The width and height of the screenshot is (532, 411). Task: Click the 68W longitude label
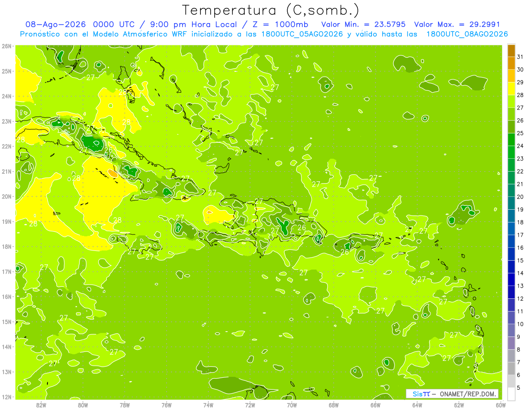[333, 404]
